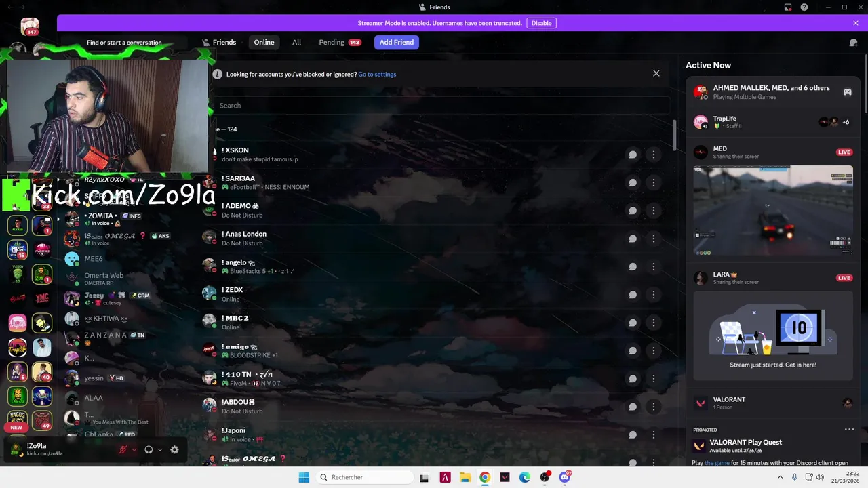Open the VALORANT 1 Person activity card

pos(773,403)
